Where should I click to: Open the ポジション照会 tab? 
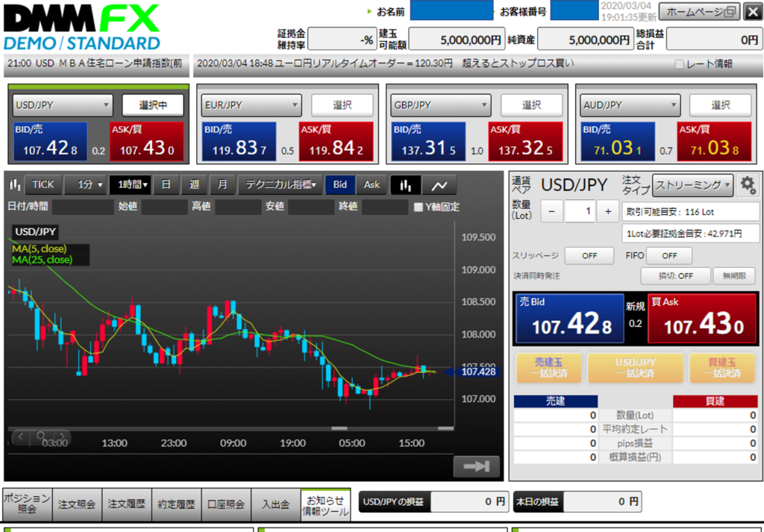coord(27,504)
